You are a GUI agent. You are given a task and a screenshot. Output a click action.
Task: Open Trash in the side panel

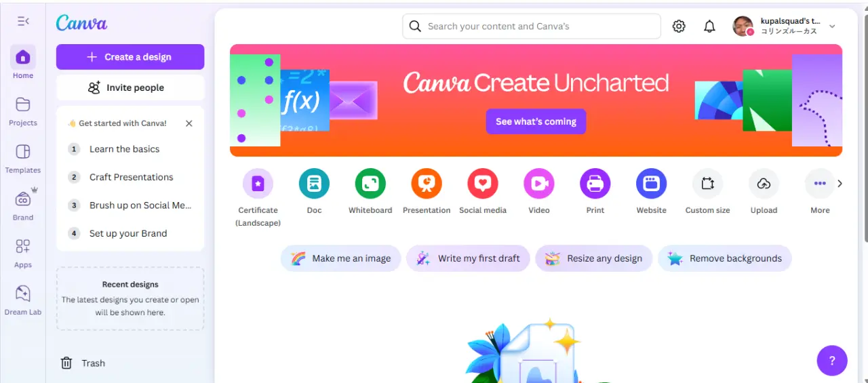83,363
